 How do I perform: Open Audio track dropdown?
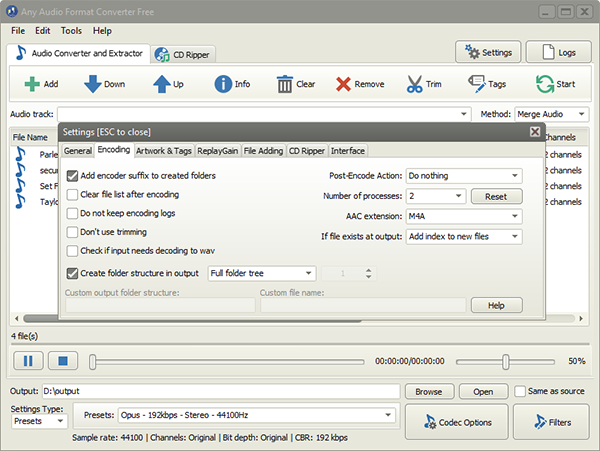point(264,114)
